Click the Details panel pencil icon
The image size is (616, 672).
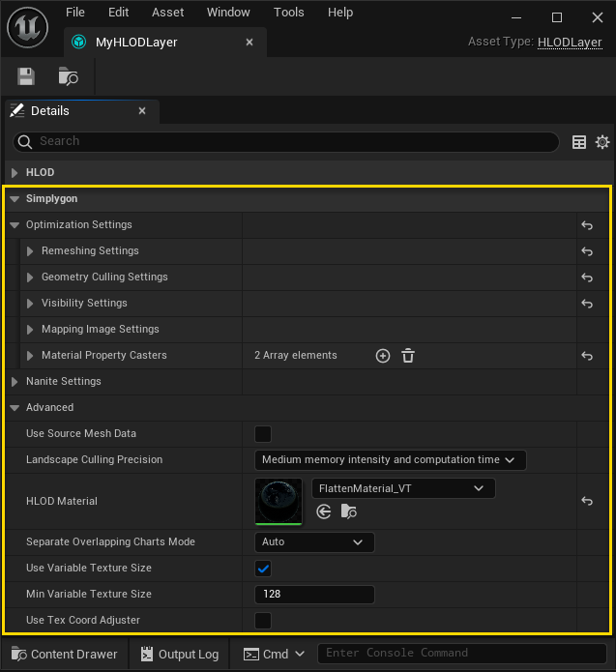pos(17,110)
